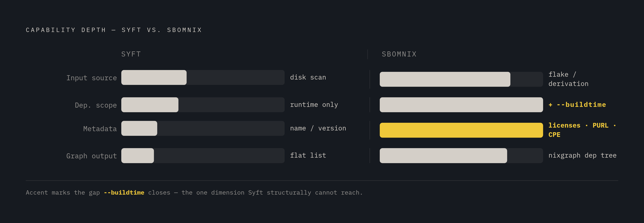Click the highlighted '--buildtime' word in the footnote
The image size is (644, 223).
(124, 193)
